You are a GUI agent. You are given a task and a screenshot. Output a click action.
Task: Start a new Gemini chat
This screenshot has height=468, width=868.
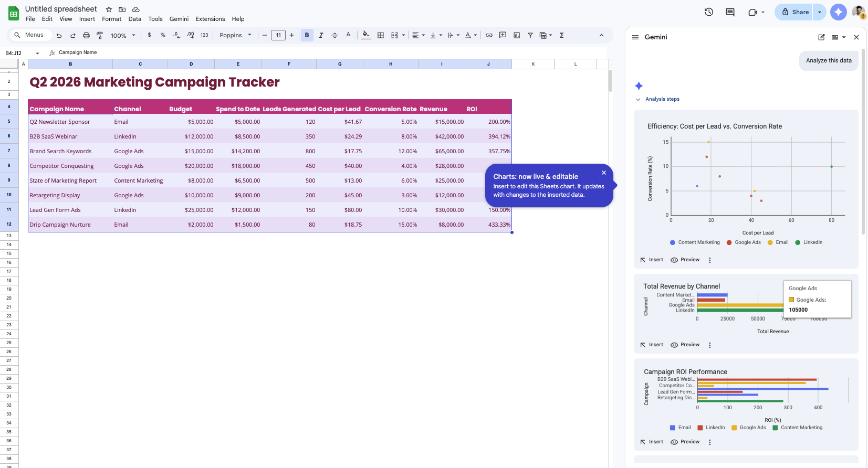[x=821, y=37]
